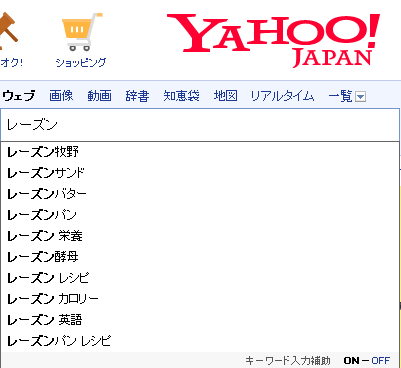The width and height of the screenshot is (401, 368).
Task: Select the 知恵袋 tab
Action: [x=182, y=96]
